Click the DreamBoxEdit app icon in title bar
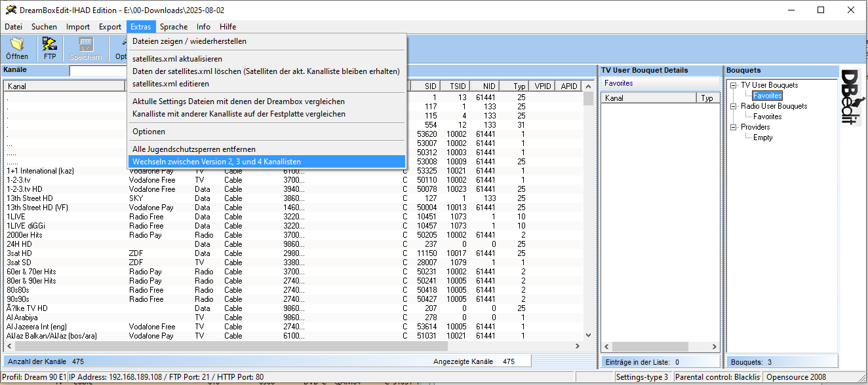868x385 pixels. point(11,10)
